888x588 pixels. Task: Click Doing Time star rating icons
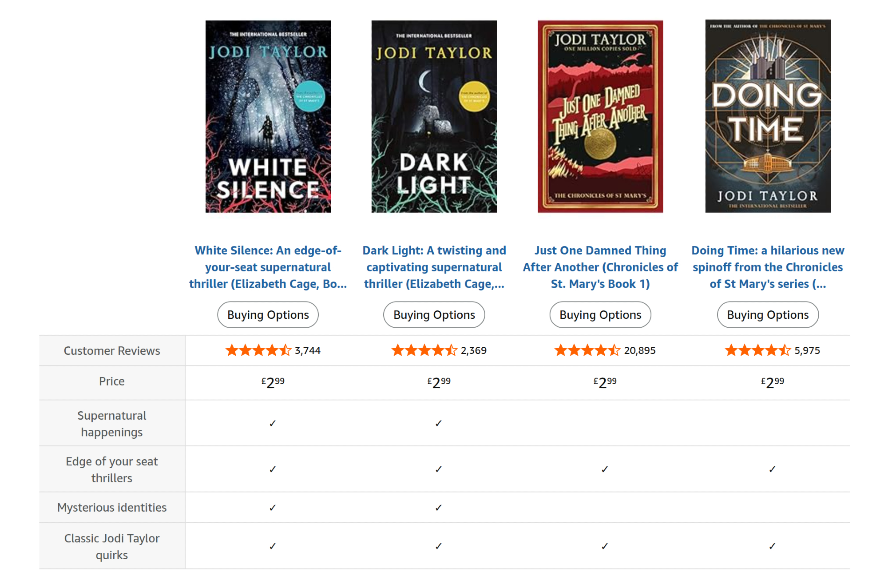click(757, 350)
